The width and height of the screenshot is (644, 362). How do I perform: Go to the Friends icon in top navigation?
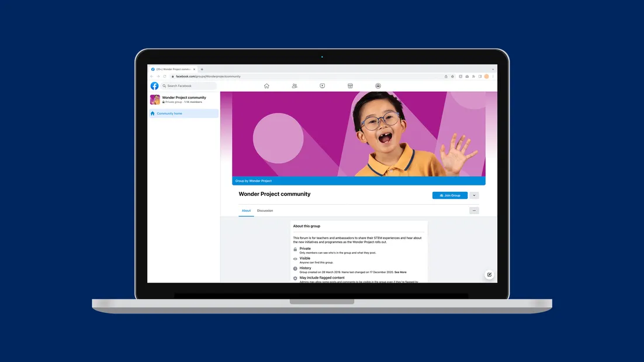(295, 86)
